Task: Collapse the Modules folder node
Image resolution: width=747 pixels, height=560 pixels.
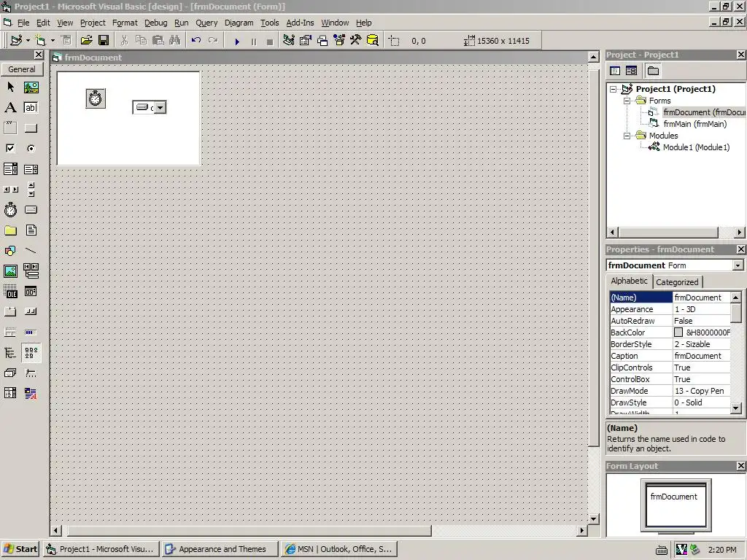Action: point(627,136)
